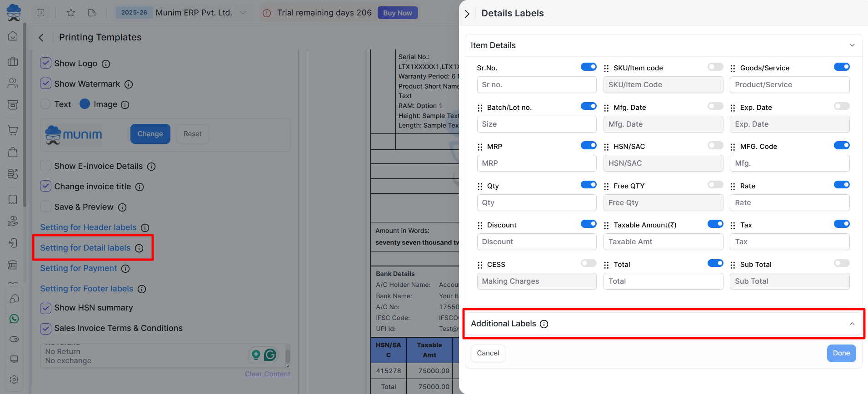
Task: Click info icon next to Show Watermark
Action: [129, 84]
